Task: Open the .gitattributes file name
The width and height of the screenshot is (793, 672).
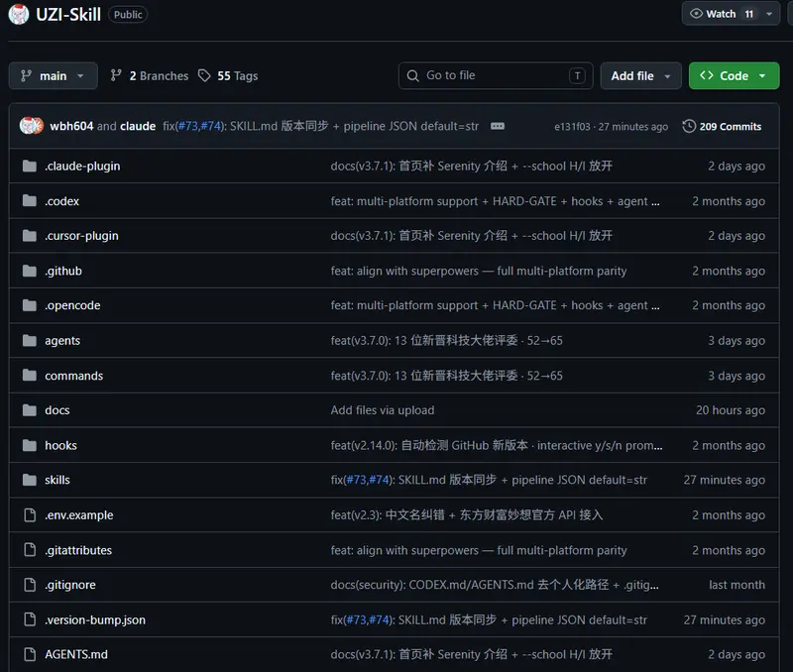Action: coord(78,550)
